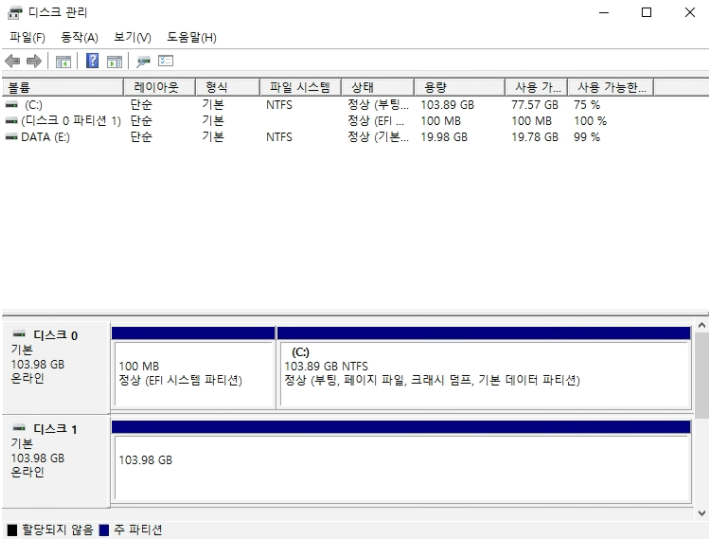
Task: Sort by the 용량 column header
Action: [459, 87]
